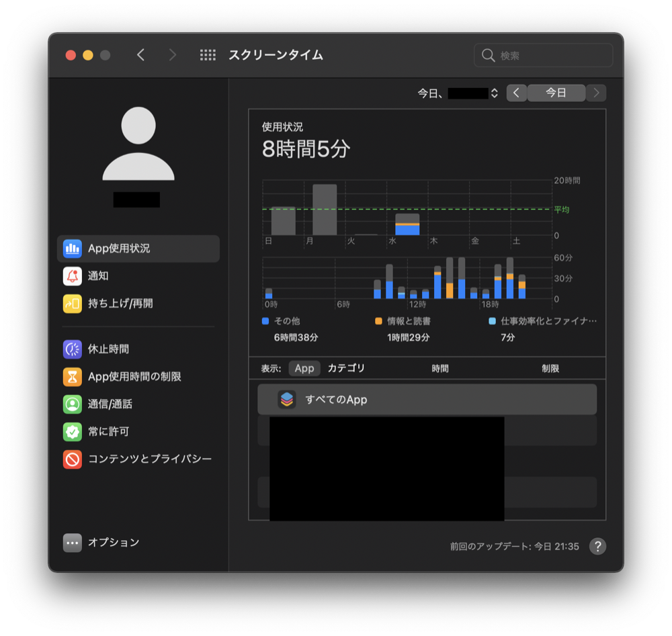This screenshot has height=636, width=672.
Task: Click the スクリーンタイム window title
Action: 276,55
